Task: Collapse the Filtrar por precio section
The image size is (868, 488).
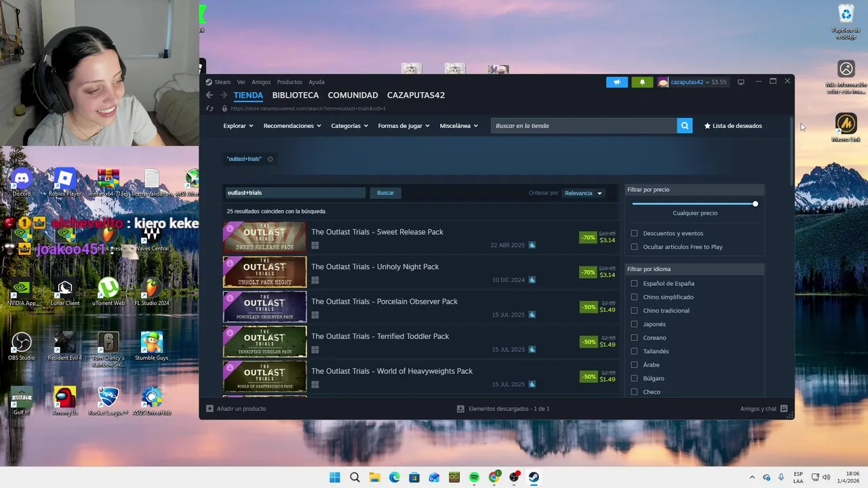Action: pyautogui.click(x=694, y=190)
